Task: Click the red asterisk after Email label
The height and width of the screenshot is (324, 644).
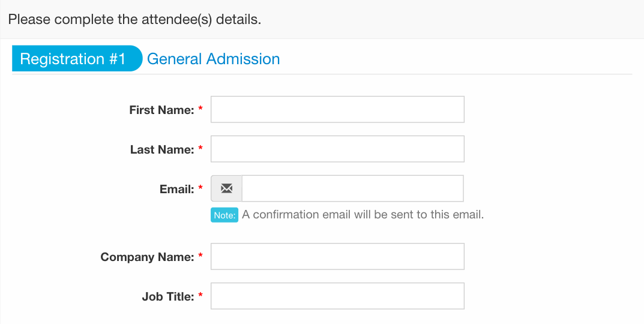Action: pos(200,188)
